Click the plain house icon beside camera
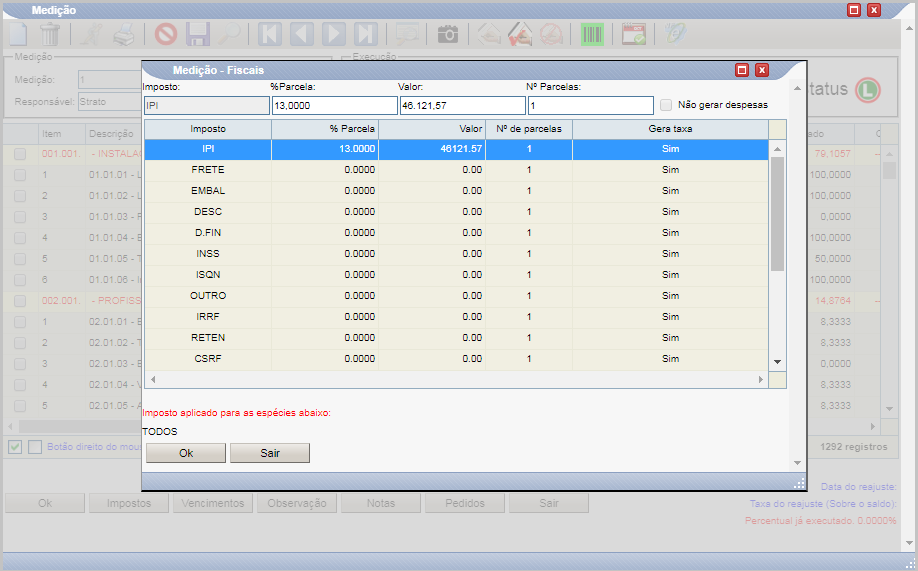 (489, 34)
